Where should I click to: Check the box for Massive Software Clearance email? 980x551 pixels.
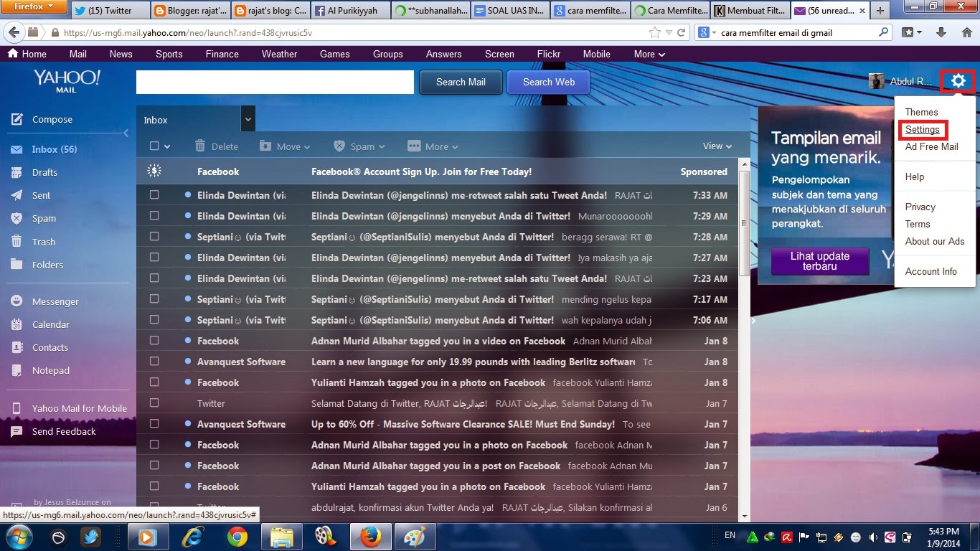tap(154, 423)
